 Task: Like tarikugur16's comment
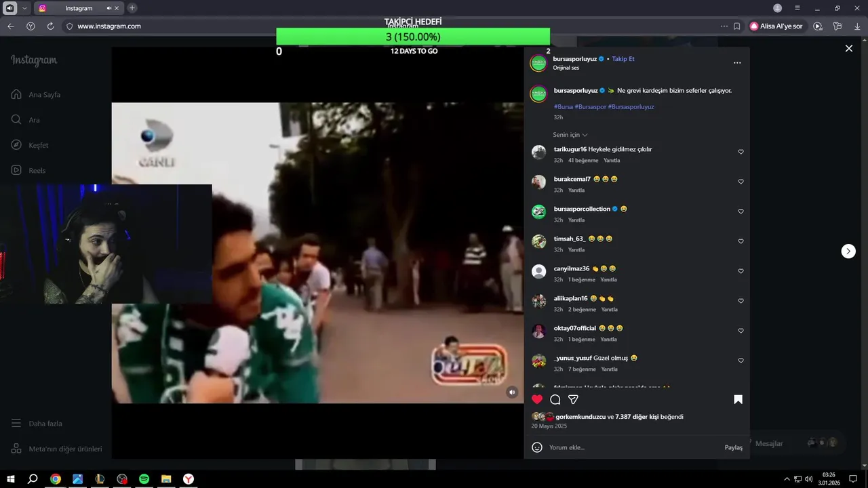tap(741, 152)
